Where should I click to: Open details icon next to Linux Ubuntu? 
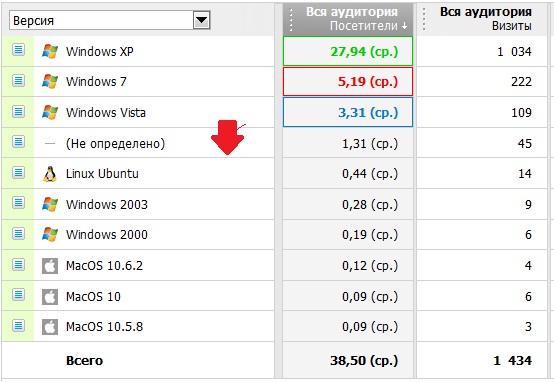pos(18,172)
